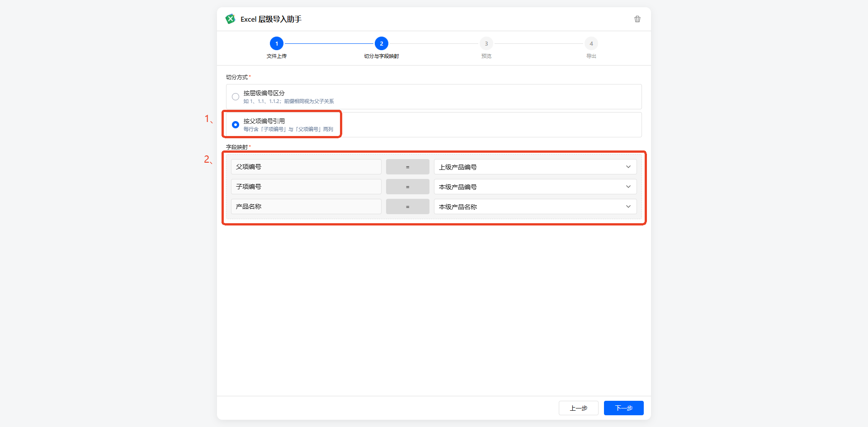Viewport: 868px width, 427px height.
Task: Click the equals sign beside 子项编号
Action: pyautogui.click(x=408, y=187)
